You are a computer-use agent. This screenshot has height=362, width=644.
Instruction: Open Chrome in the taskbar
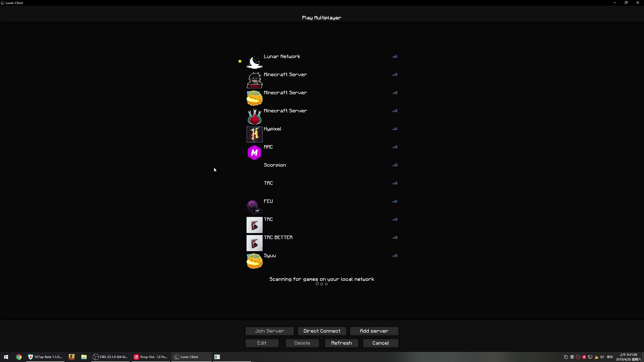[19, 357]
